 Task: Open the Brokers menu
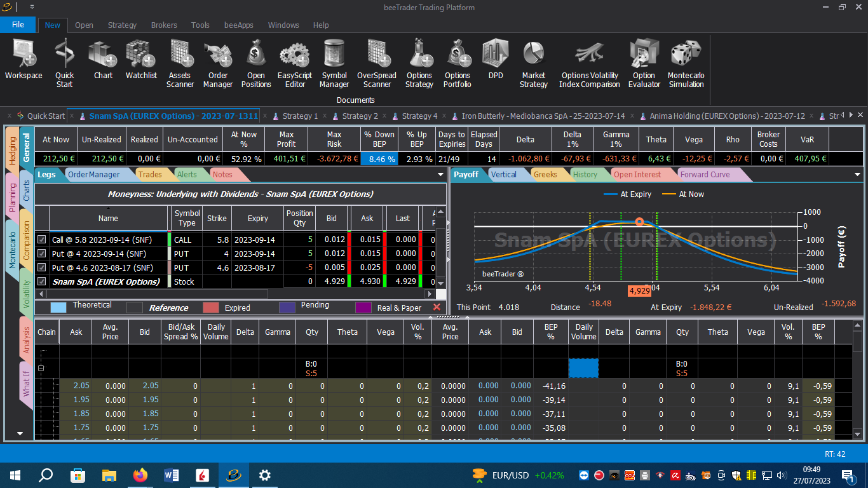164,25
